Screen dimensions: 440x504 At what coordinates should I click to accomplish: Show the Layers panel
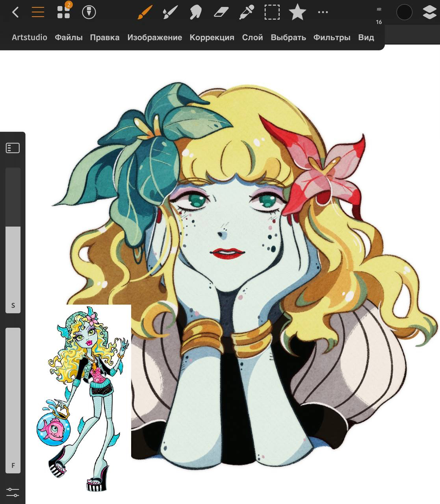coord(429,12)
